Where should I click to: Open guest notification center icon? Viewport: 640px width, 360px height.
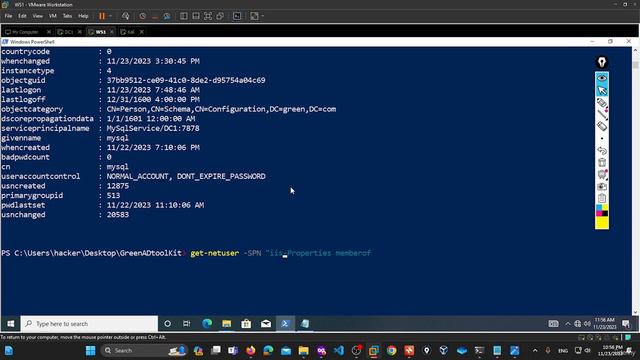(626, 324)
